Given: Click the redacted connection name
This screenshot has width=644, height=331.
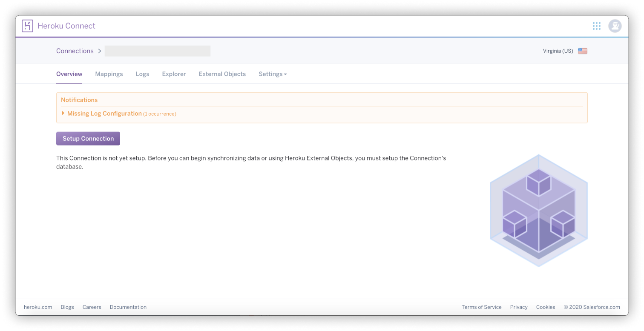Looking at the screenshot, I should [x=158, y=51].
